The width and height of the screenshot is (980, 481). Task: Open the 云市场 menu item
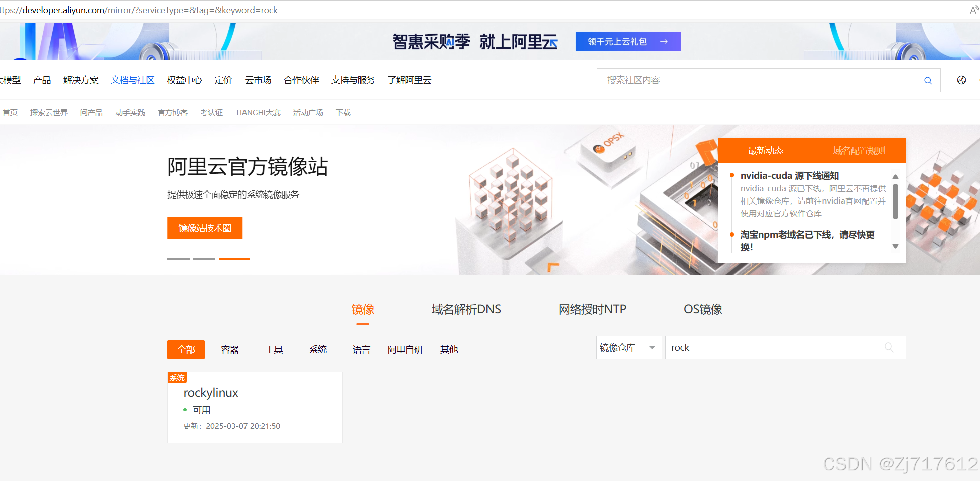258,80
